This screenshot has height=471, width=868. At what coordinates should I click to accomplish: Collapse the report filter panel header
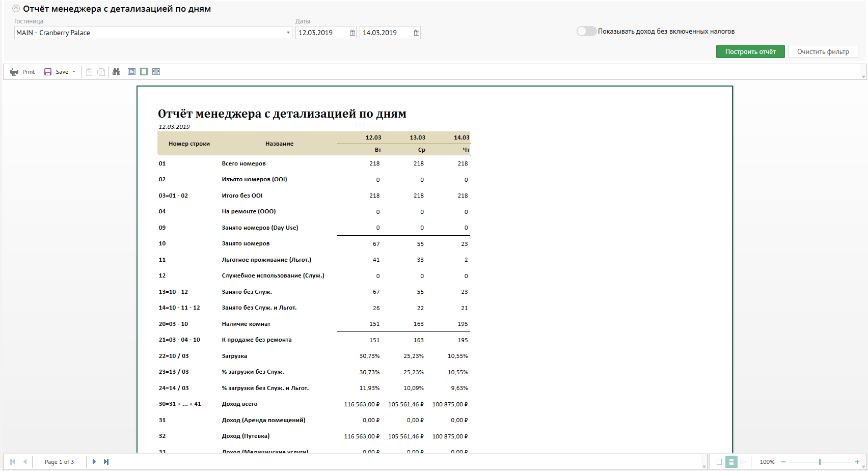[16, 9]
